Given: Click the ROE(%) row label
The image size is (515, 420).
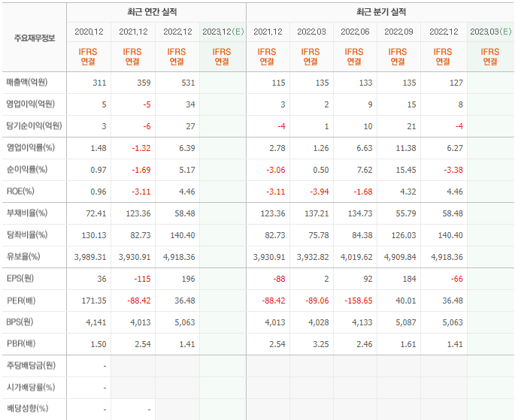Looking at the screenshot, I should [x=20, y=192].
